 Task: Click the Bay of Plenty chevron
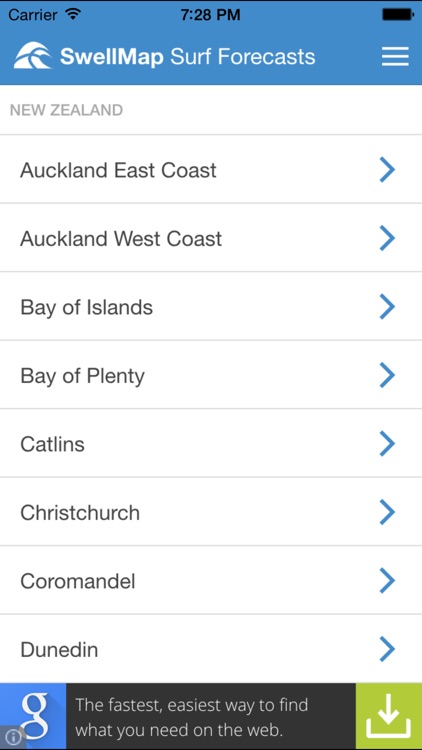click(x=387, y=375)
